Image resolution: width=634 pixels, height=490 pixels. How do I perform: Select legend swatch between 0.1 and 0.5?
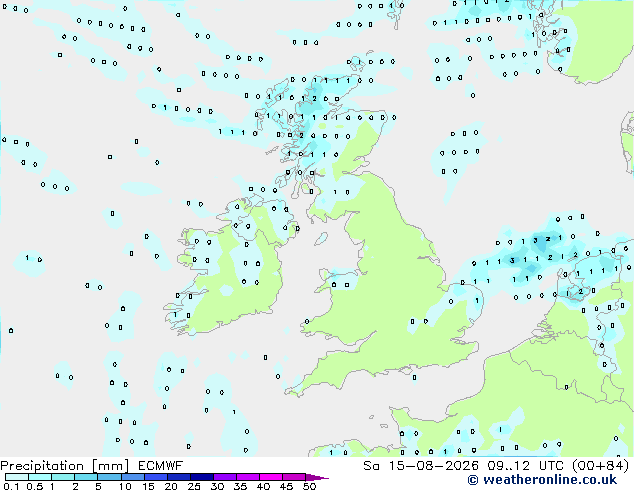click(17, 477)
